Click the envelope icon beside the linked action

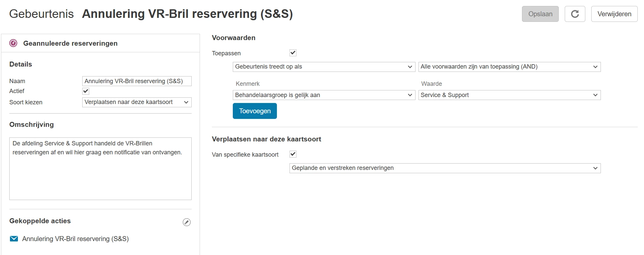tap(14, 239)
